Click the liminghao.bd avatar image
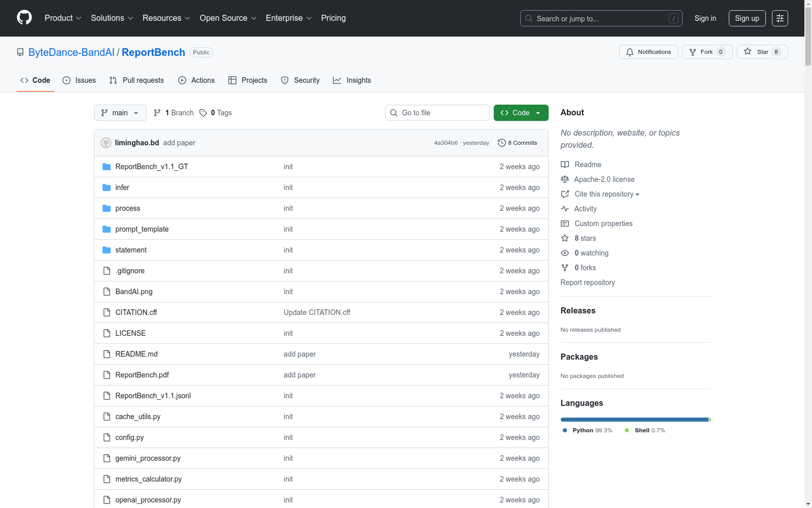This screenshot has height=508, width=812. point(106,143)
